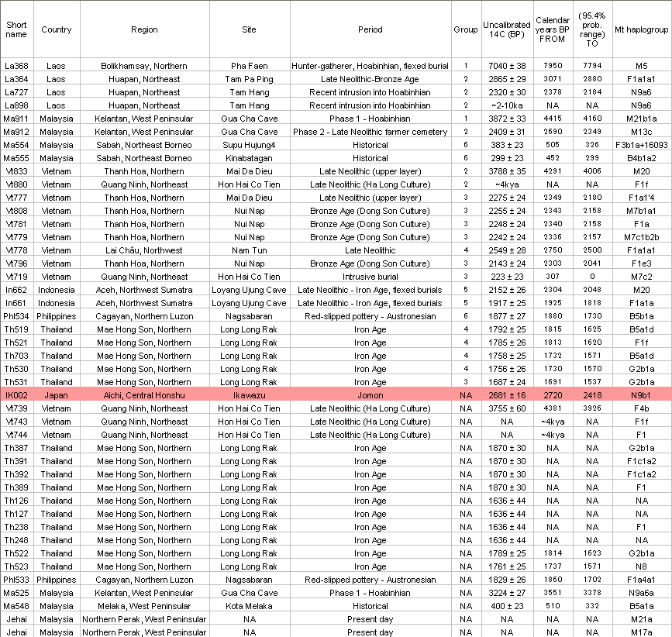The height and width of the screenshot is (637, 672).
Task: Select the 'Late Neolithic-Bronze Age' period cell
Action: (370, 79)
